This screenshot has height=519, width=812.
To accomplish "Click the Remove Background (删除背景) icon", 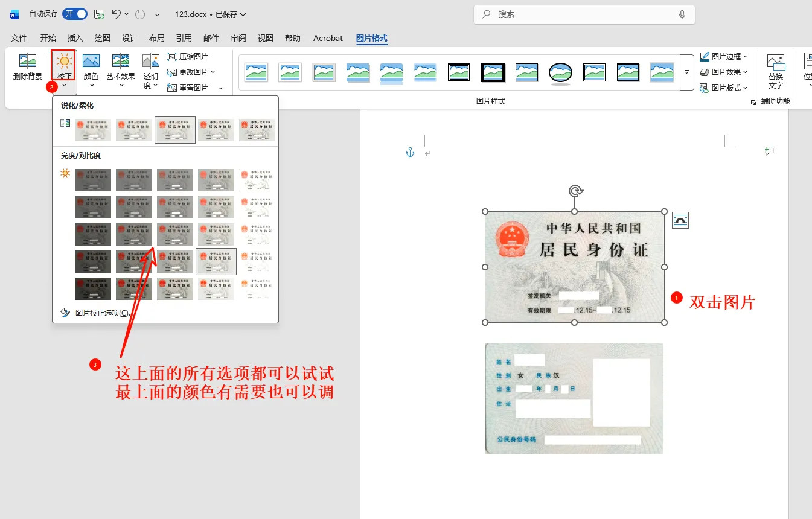I will coord(28,61).
